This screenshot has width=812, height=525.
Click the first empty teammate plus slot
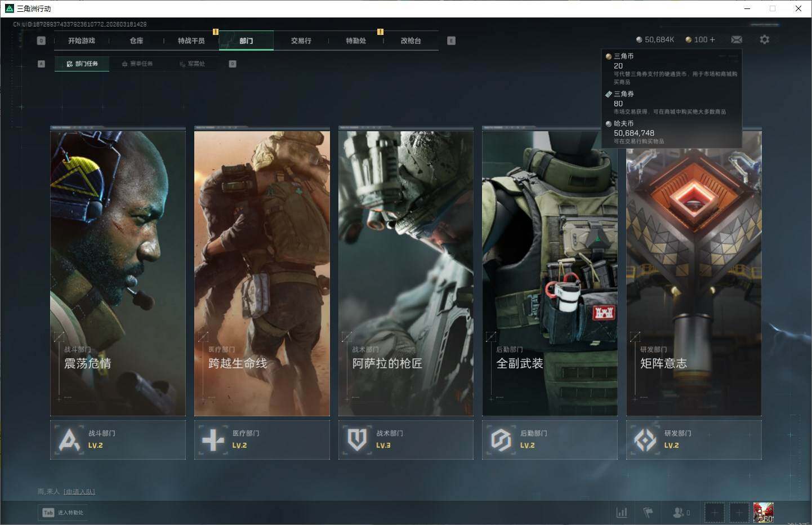715,513
